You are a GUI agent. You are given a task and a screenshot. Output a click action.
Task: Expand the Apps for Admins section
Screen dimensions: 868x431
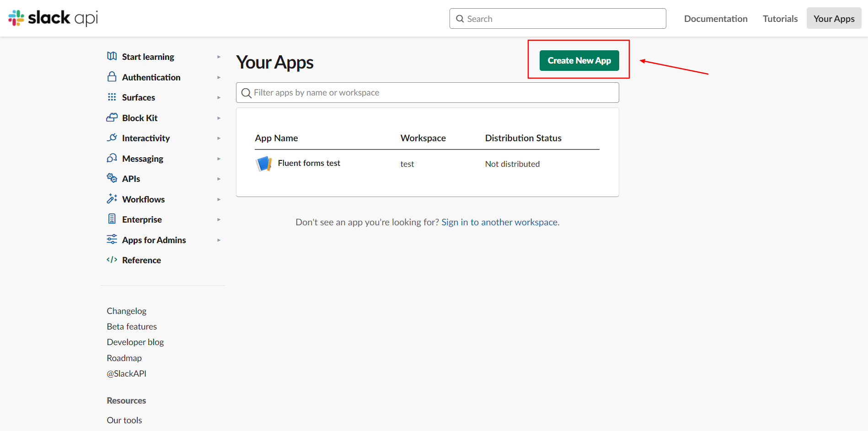pyautogui.click(x=219, y=239)
